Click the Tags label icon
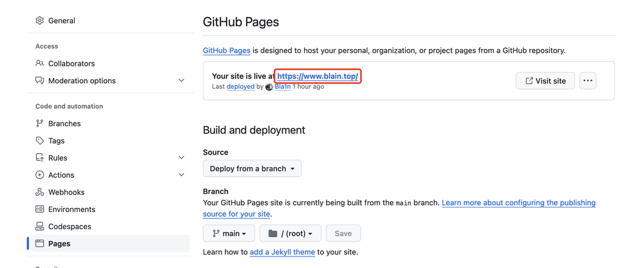644x268 pixels. (39, 140)
